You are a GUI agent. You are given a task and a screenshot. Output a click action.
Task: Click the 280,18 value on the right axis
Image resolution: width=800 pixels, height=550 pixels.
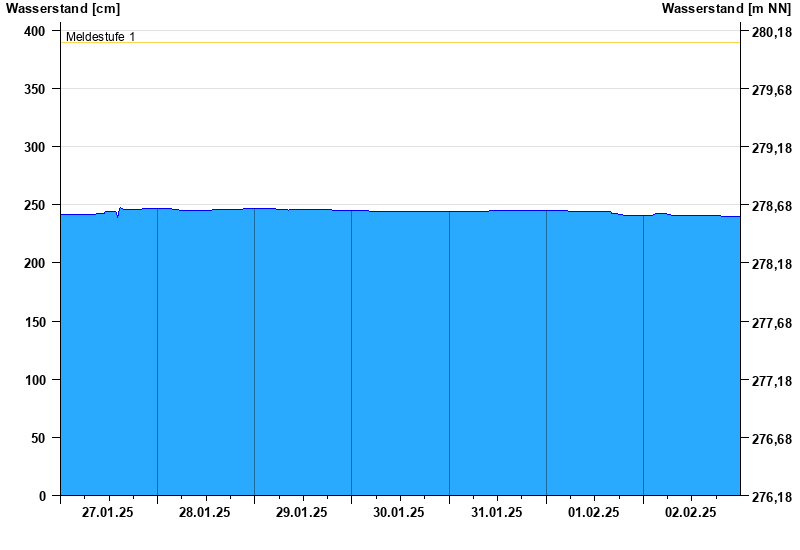coord(771,33)
